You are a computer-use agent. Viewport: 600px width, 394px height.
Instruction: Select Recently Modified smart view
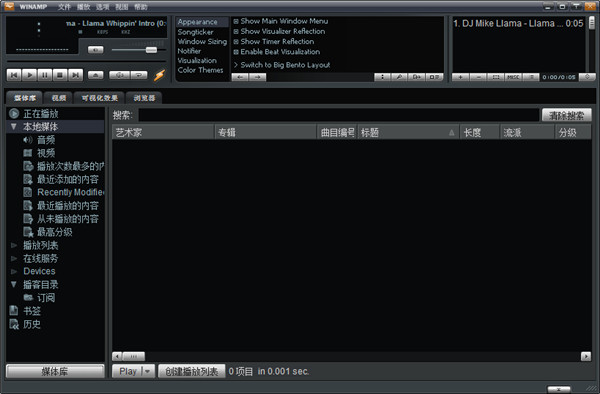click(x=70, y=192)
